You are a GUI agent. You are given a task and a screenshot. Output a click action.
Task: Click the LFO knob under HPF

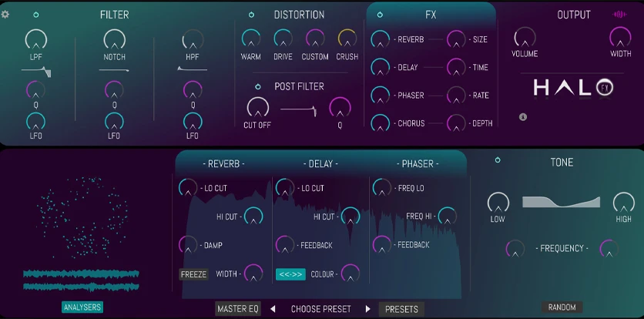(193, 122)
